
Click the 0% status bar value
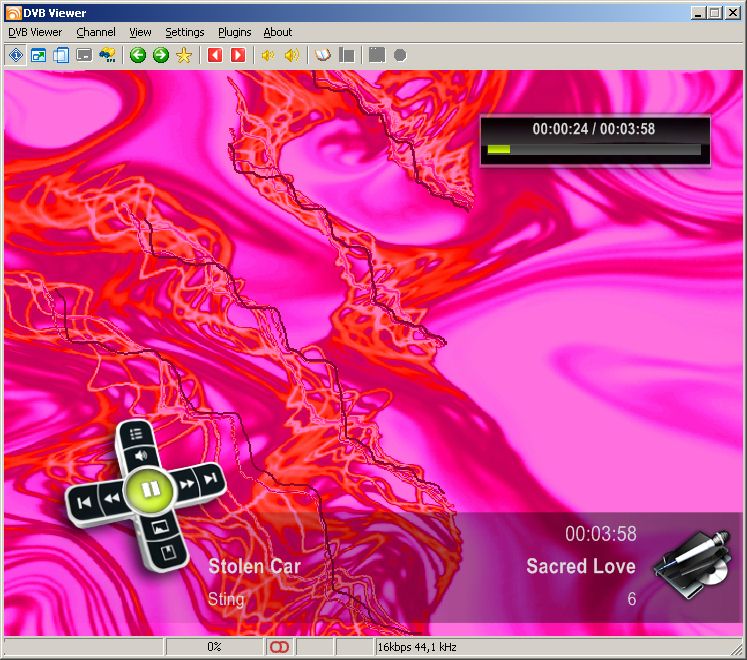tap(214, 647)
